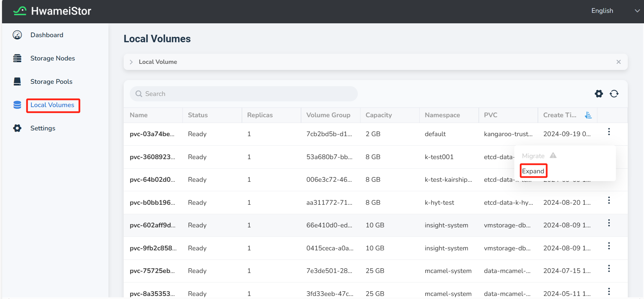Select Expand from the context menu
The width and height of the screenshot is (644, 299).
coord(533,171)
